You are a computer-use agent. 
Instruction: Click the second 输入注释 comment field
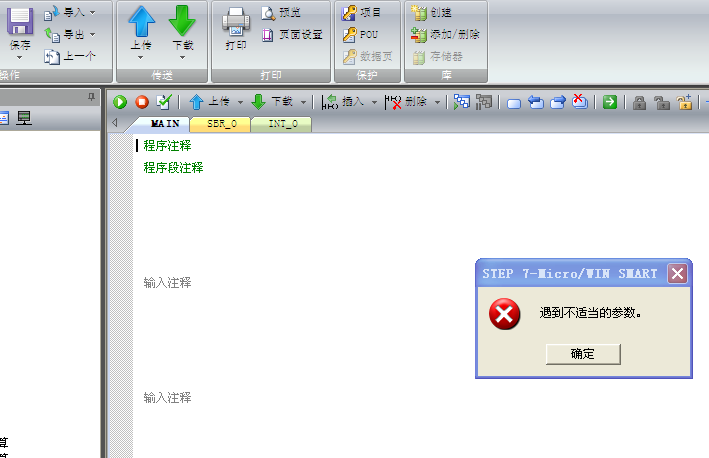[167, 398]
